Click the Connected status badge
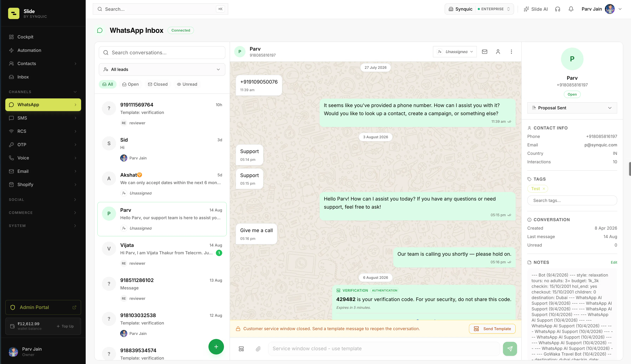This screenshot has height=364, width=631. pos(181,30)
